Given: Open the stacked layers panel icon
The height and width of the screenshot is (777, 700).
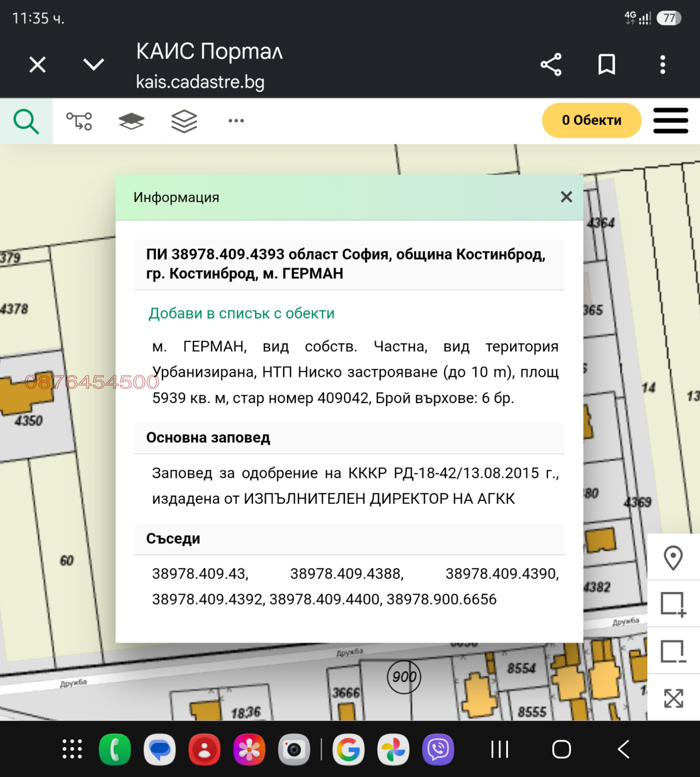Looking at the screenshot, I should click(184, 121).
